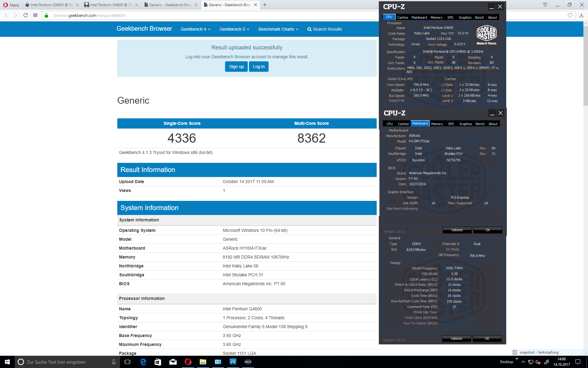Close the active Generic - Geekbench tab

(x=255, y=5)
